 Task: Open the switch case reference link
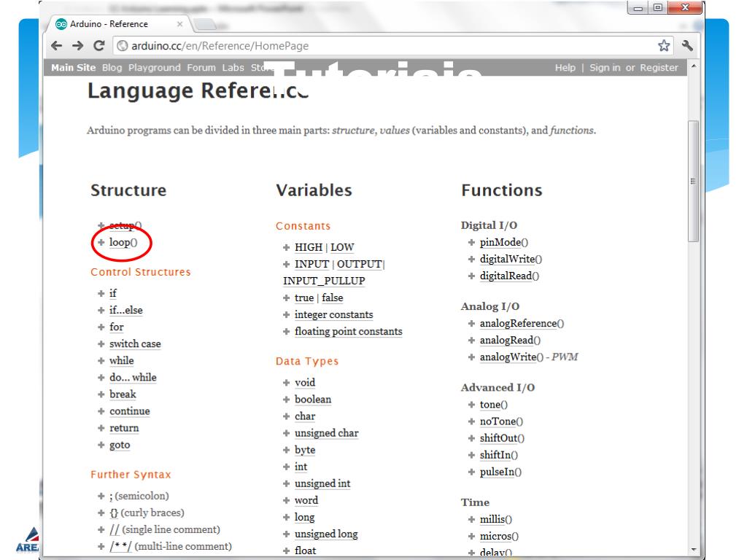tap(135, 344)
